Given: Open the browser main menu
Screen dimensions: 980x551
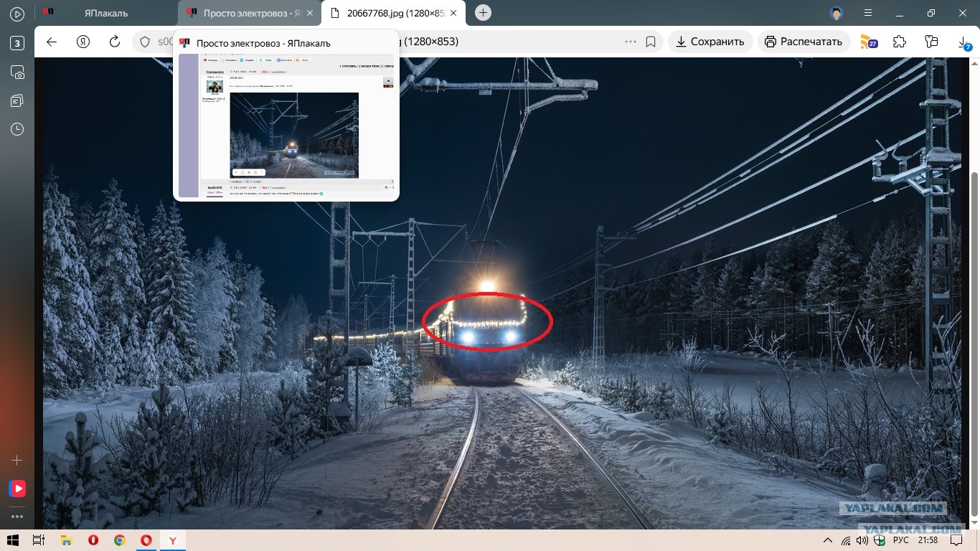Looking at the screenshot, I should [869, 13].
